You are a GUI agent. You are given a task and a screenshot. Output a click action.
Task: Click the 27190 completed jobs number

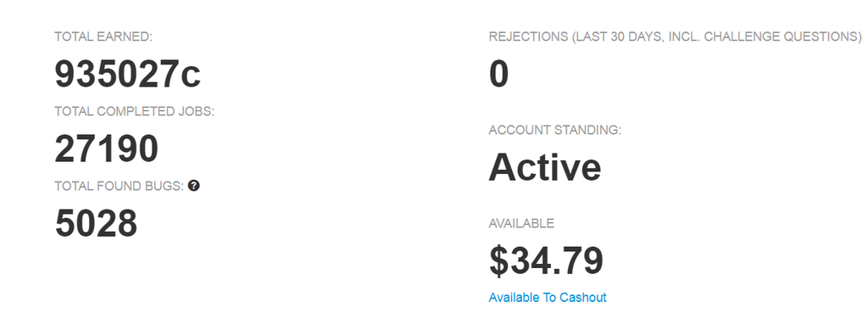point(106,149)
